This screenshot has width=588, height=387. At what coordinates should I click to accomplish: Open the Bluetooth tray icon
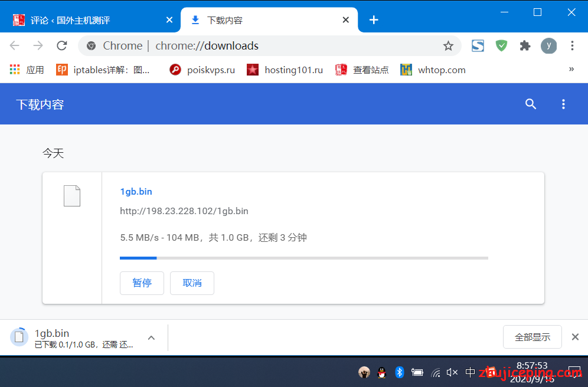click(399, 372)
